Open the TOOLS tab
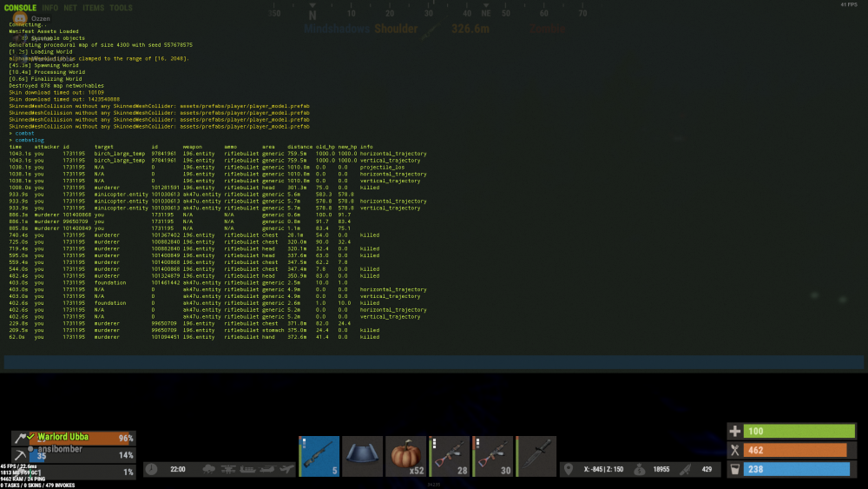Screen dimensions: 868x489 pos(122,8)
